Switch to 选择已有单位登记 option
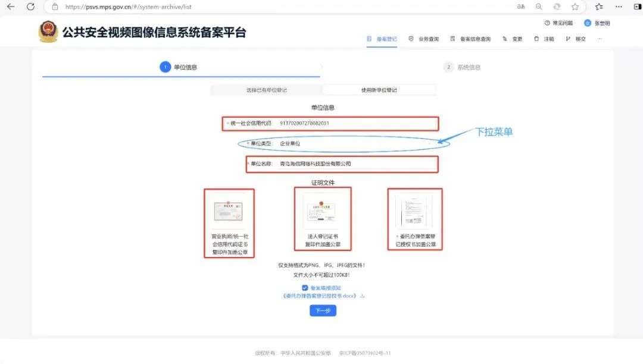Image resolution: width=643 pixels, height=364 pixels. tap(267, 90)
